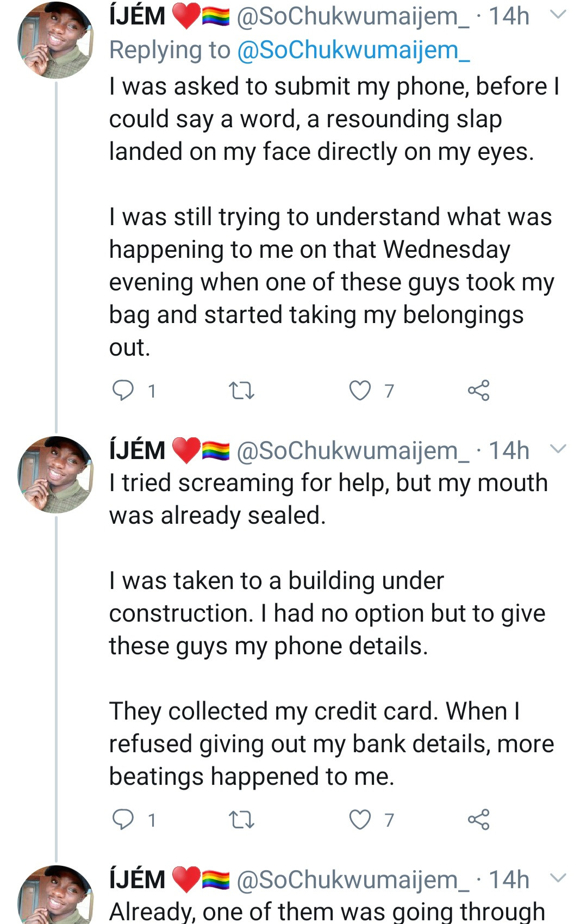View the second tweet's profile avatar
This screenshot has height=924, width=587.
(55, 475)
